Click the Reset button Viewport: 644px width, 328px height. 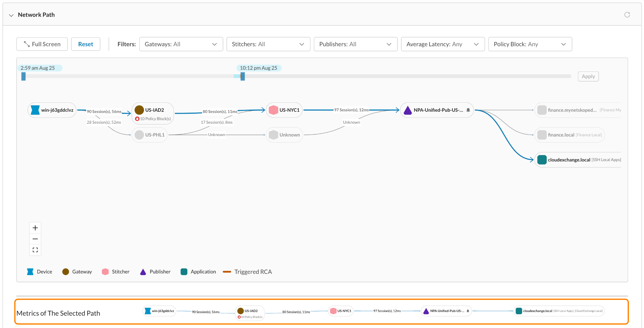click(86, 44)
